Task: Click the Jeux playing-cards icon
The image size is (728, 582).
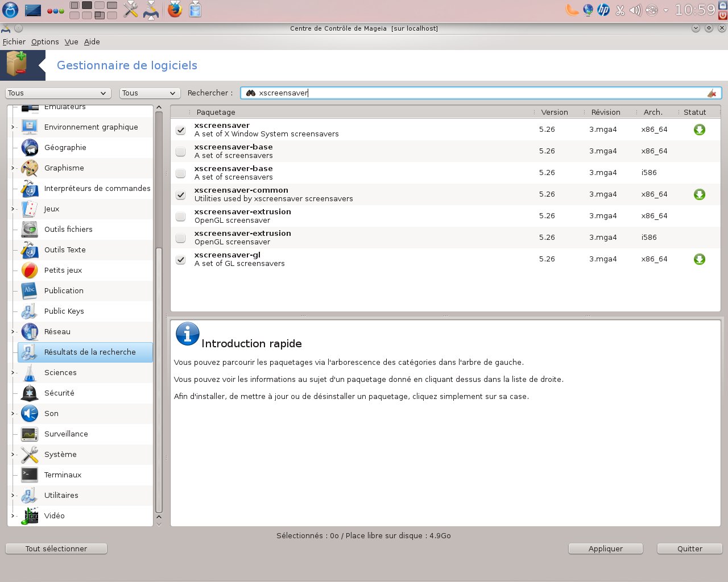Action: click(x=30, y=209)
